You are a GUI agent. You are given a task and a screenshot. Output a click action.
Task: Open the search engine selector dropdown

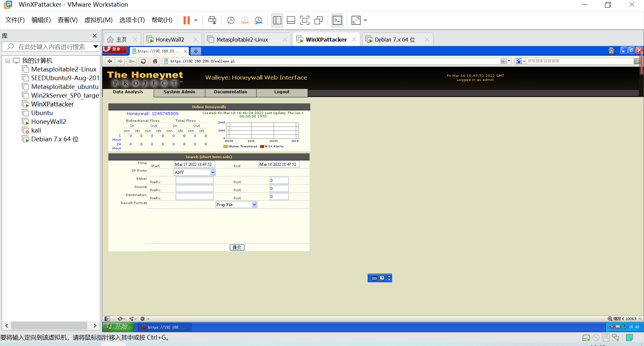tap(521, 61)
